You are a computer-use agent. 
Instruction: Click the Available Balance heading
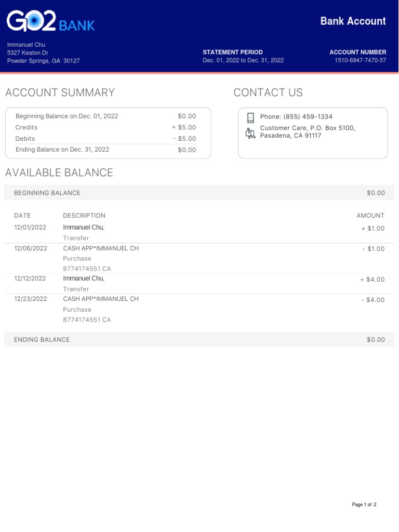pyautogui.click(x=59, y=173)
